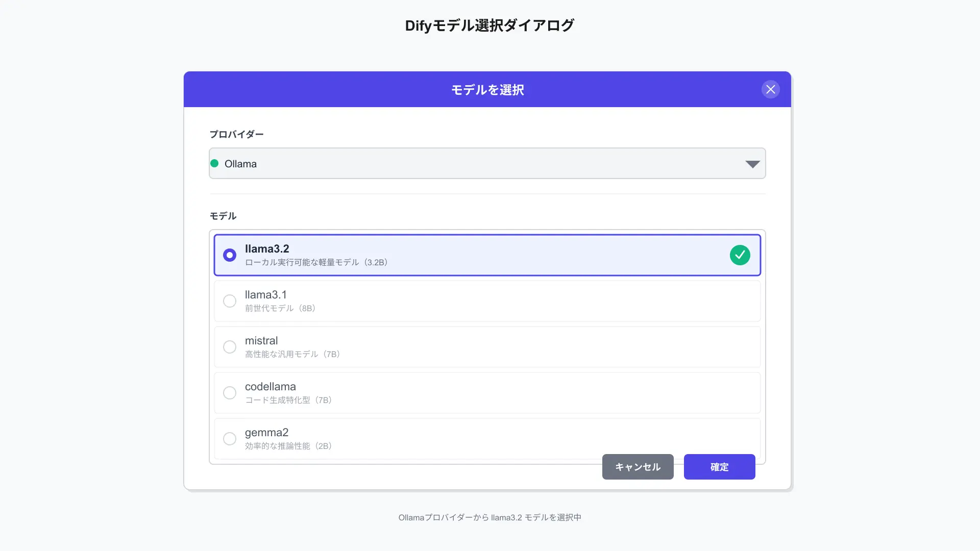Close the モデルを選択 dialog with X
This screenshot has width=980, height=551.
[x=770, y=89]
